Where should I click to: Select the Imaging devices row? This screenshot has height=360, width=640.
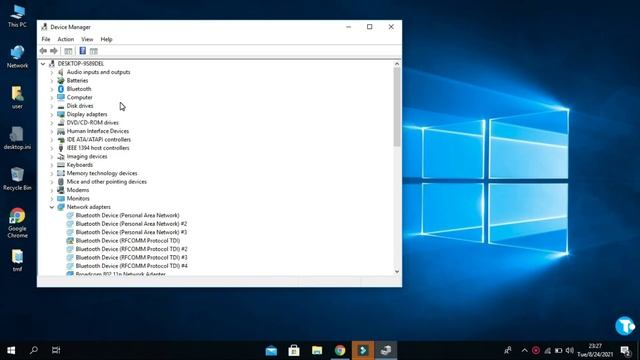tap(87, 156)
